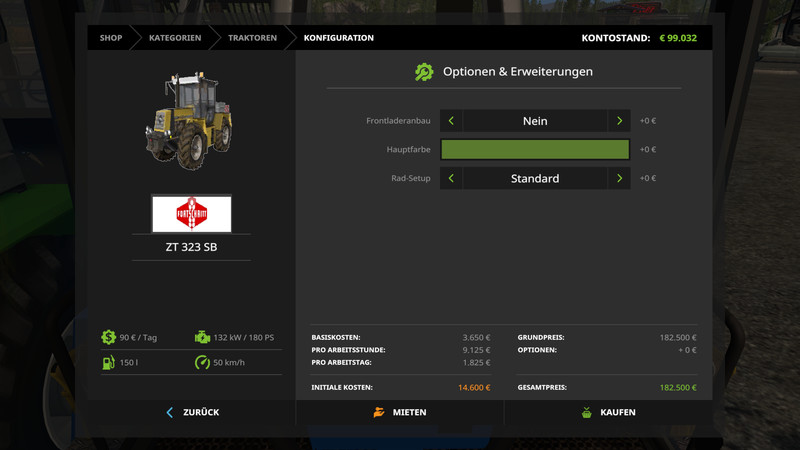Pick the green Hauptfarbe color swatch
800x450 pixels.
tap(535, 150)
